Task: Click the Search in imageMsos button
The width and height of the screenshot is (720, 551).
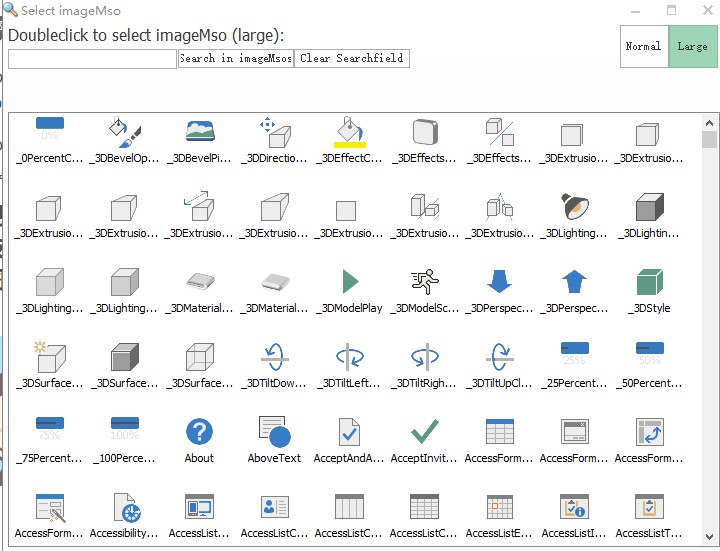Action: (236, 58)
